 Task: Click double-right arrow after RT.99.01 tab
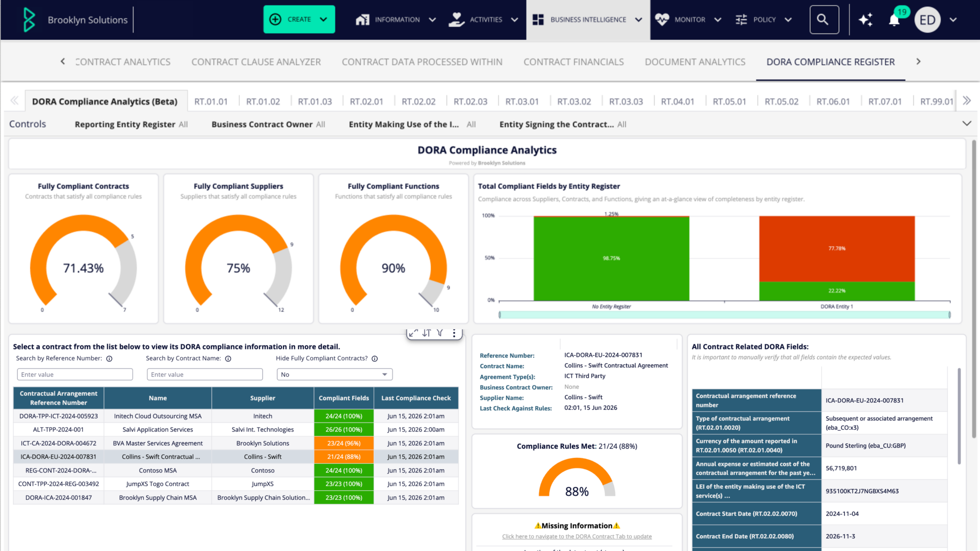967,101
